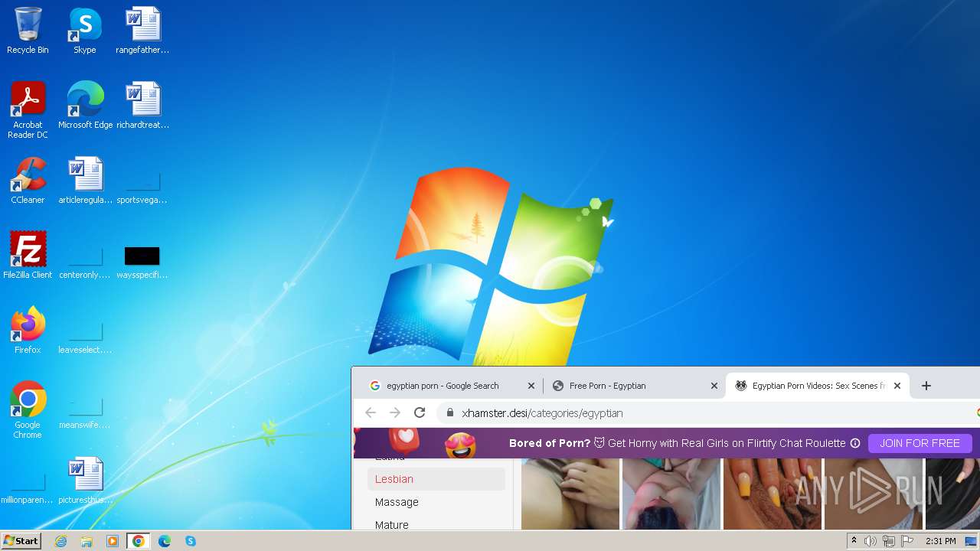Screen dimensions: 980x551
Task: Open the Action Center flag icon
Action: pyautogui.click(x=907, y=541)
